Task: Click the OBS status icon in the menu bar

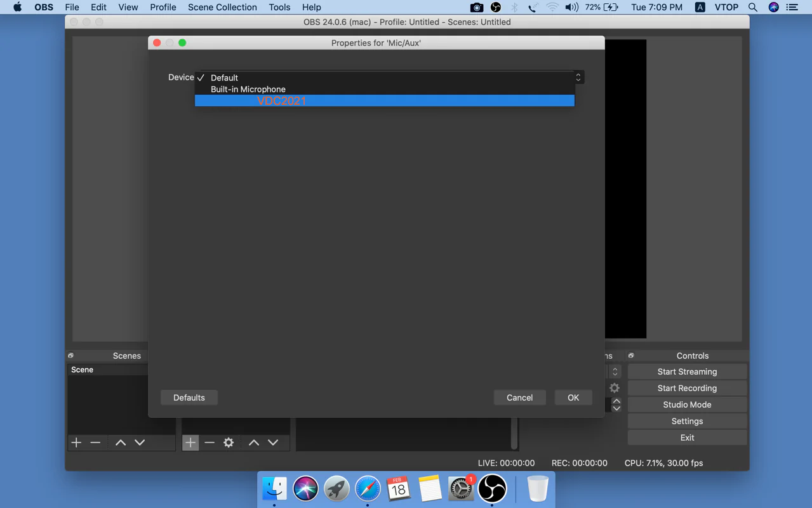Action: tap(496, 7)
